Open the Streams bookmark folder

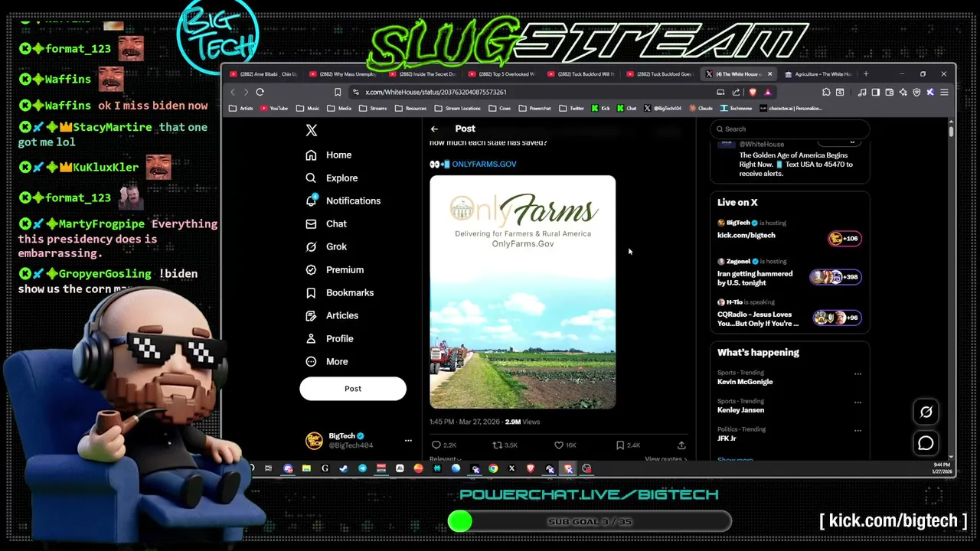(374, 109)
